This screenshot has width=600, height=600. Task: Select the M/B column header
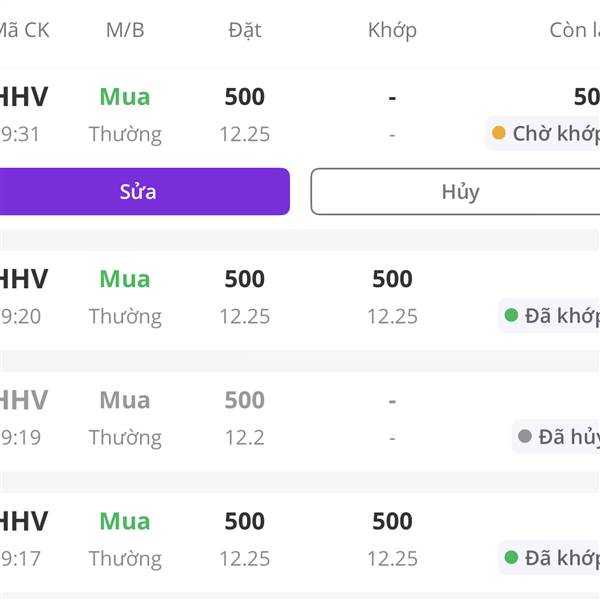[x=125, y=30]
